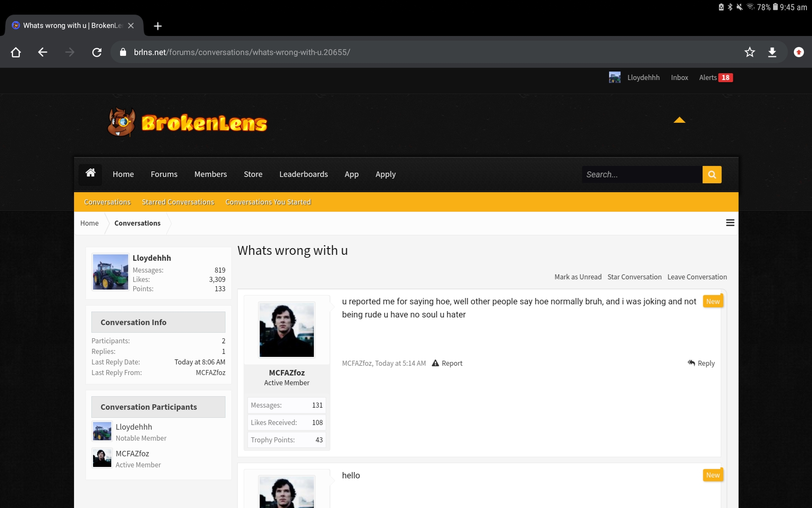Screen dimensions: 812x508
Task: Open the hamburger menu beside breadcrumbs
Action: [x=730, y=223]
